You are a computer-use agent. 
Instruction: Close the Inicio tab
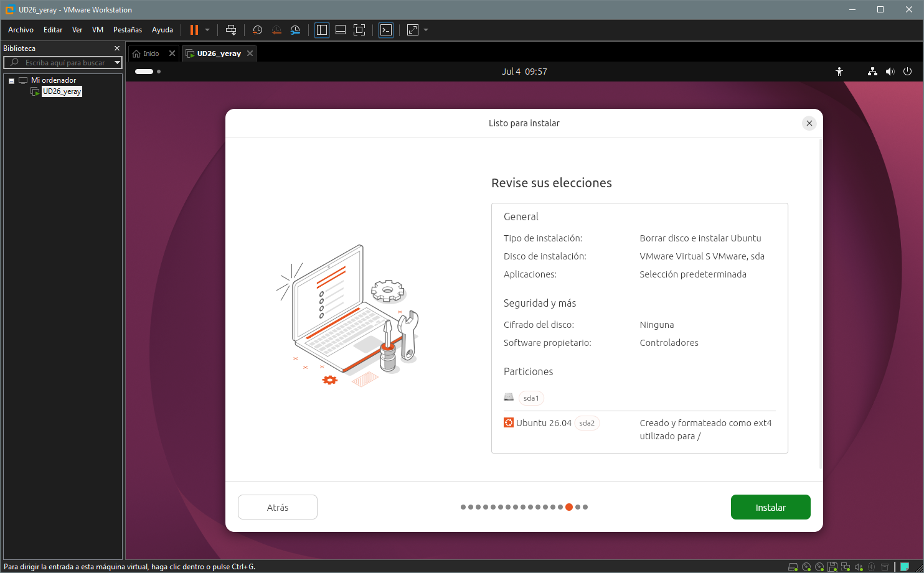[x=172, y=54]
